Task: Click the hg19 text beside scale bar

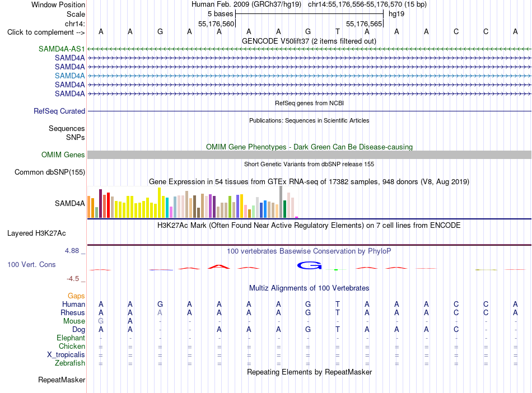Action: point(396,14)
